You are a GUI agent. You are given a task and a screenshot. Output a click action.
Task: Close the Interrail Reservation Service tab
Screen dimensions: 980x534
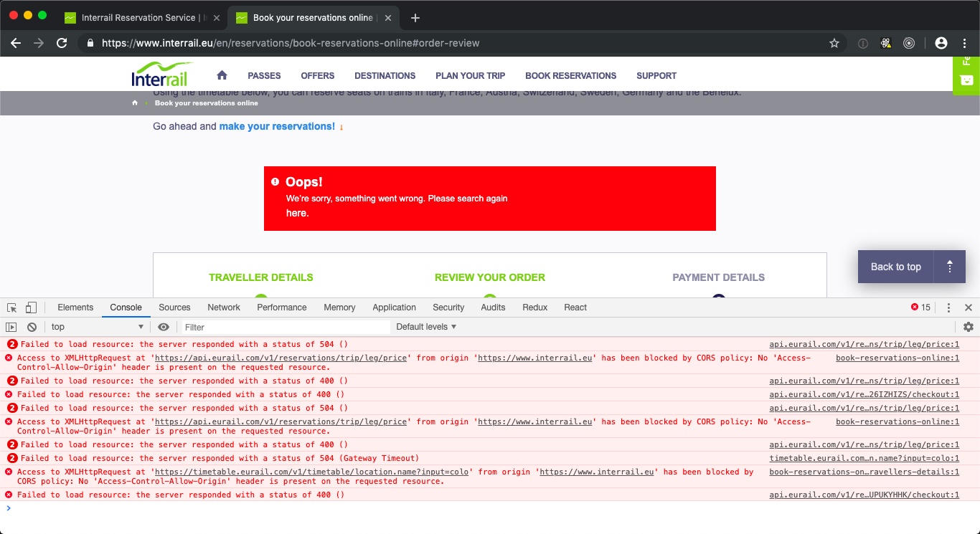217,18
